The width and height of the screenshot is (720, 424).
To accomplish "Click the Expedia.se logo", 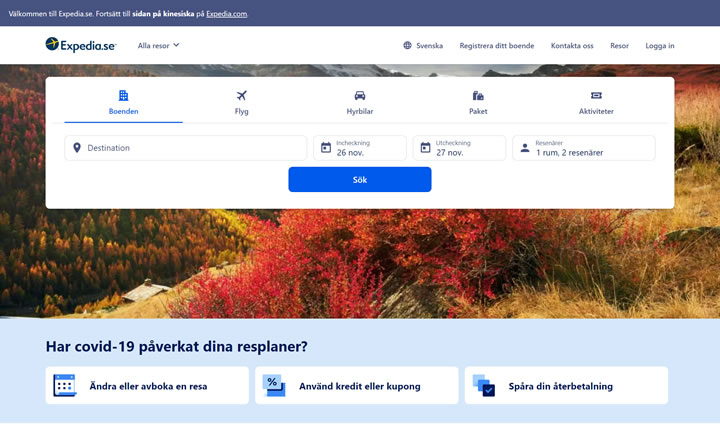I will 81,45.
